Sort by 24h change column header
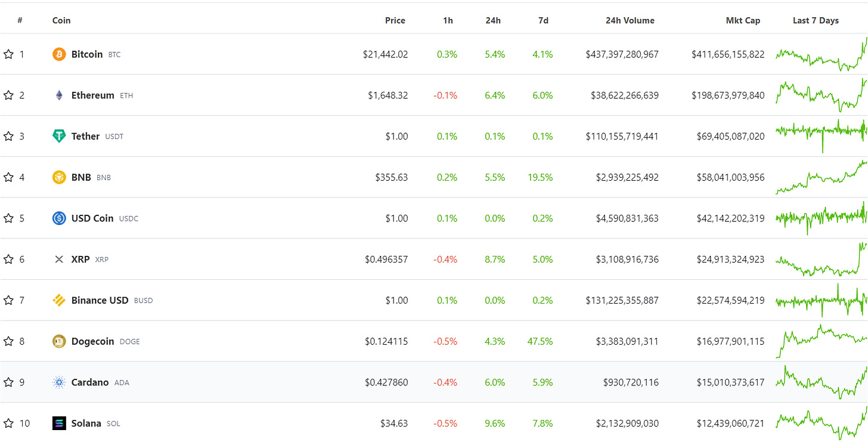Viewport: 868px width, 445px height. click(x=493, y=20)
